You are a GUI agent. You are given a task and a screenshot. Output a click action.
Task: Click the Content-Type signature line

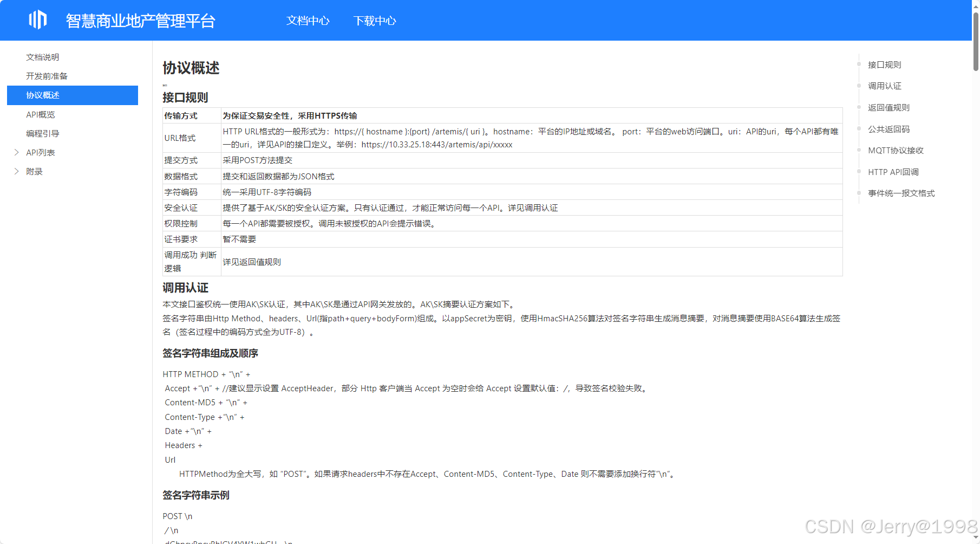coord(205,417)
